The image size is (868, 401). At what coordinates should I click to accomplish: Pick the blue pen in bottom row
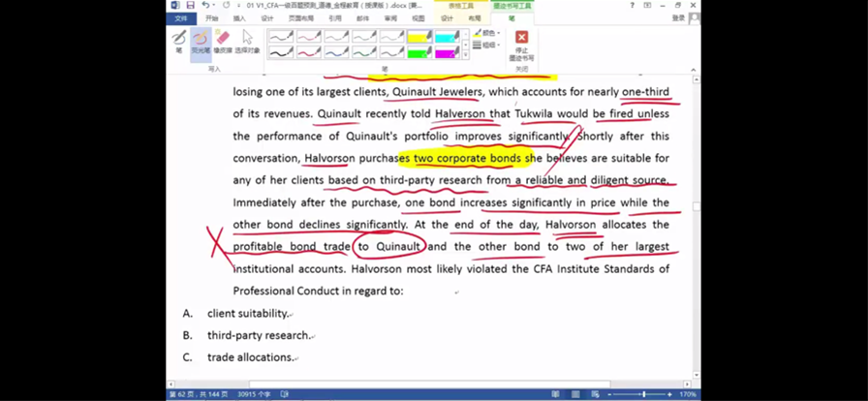[x=336, y=52]
